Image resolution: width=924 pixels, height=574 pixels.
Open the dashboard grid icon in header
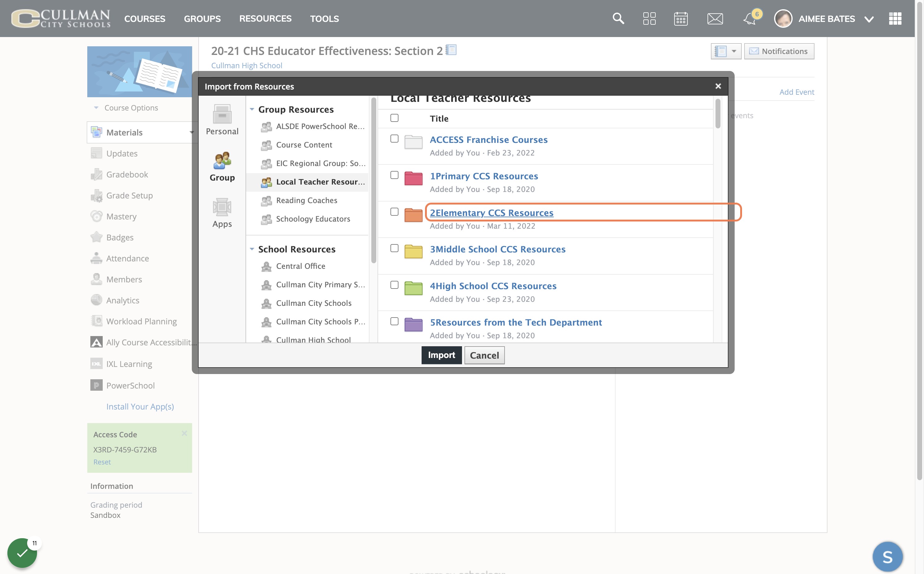(x=650, y=18)
